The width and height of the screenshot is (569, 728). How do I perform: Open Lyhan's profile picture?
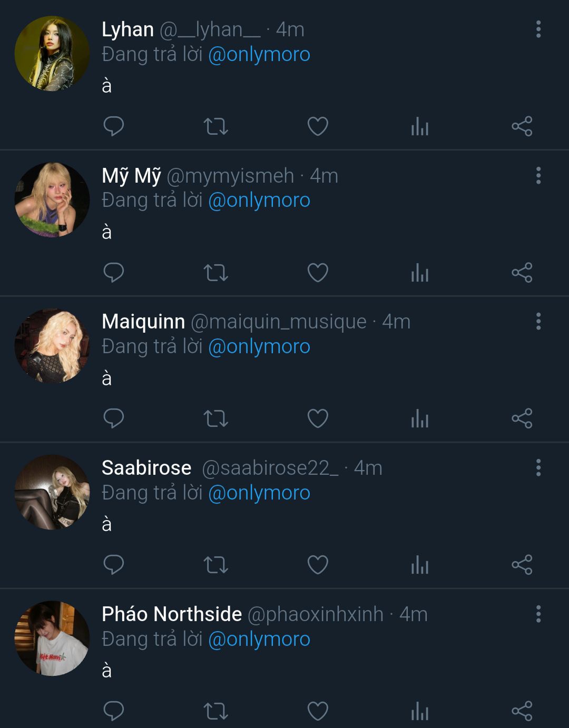pyautogui.click(x=52, y=54)
